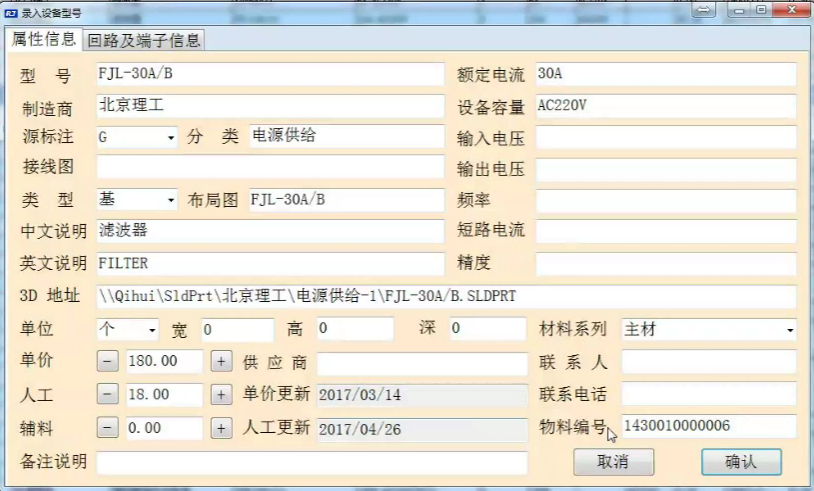814x491 pixels.
Task: Click the empty 联系电话 field
Action: pos(709,394)
